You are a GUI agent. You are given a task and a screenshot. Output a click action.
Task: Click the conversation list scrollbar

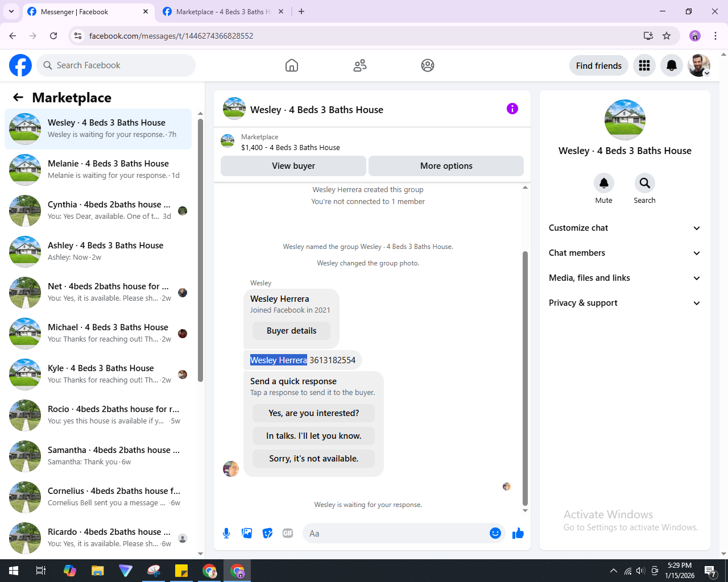(200, 250)
